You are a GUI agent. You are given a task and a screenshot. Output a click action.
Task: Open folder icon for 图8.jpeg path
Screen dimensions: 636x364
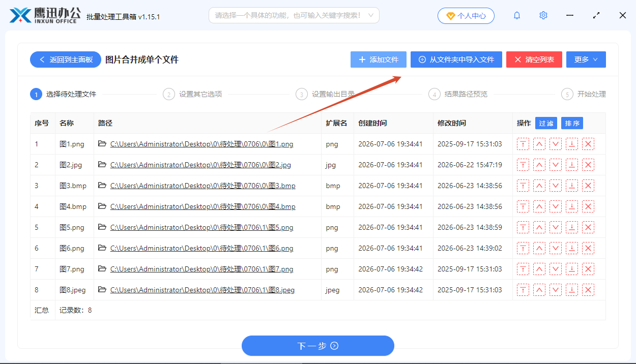102,290
